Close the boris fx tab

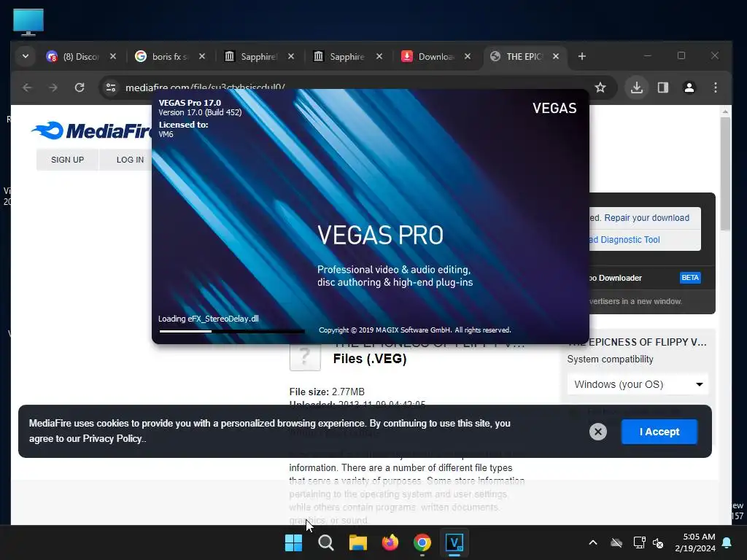click(202, 56)
